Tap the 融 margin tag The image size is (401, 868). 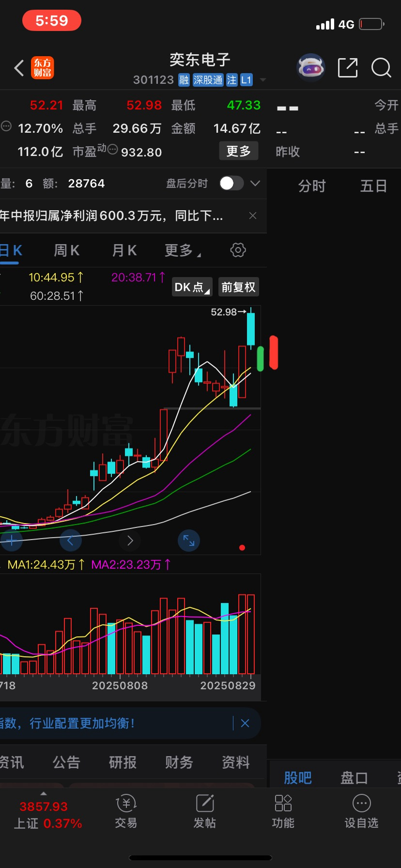tap(184, 80)
